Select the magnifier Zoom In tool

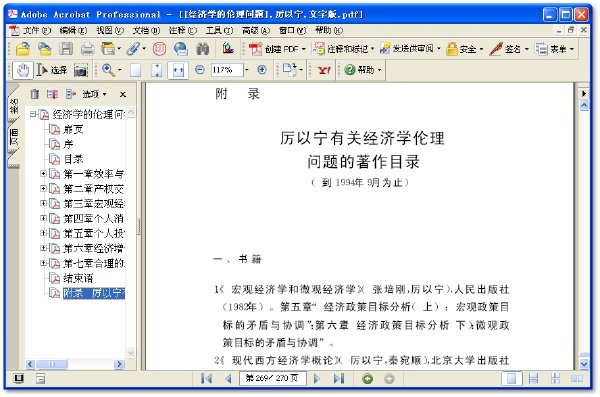tap(109, 70)
